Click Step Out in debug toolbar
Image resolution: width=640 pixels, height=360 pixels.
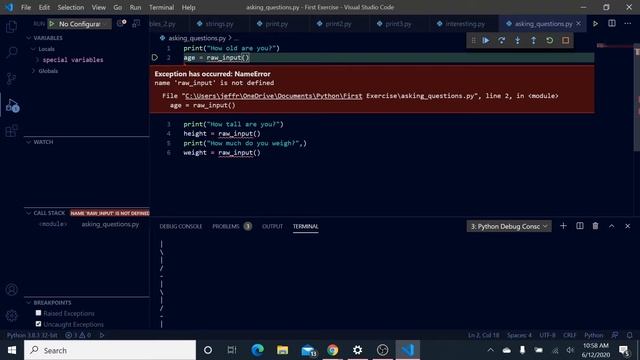533,40
